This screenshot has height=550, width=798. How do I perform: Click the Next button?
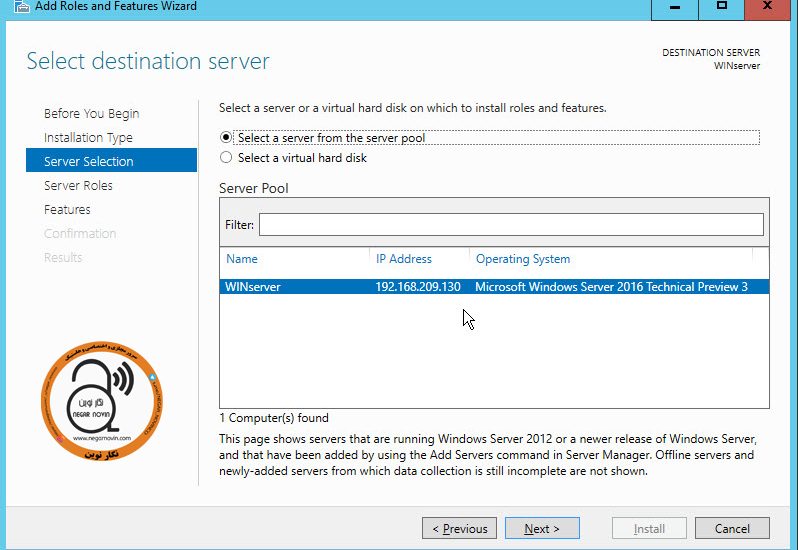pyautogui.click(x=542, y=529)
